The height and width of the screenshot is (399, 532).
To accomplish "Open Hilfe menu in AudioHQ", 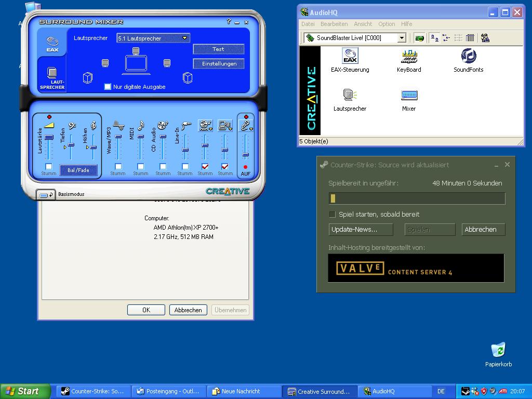I will click(406, 24).
